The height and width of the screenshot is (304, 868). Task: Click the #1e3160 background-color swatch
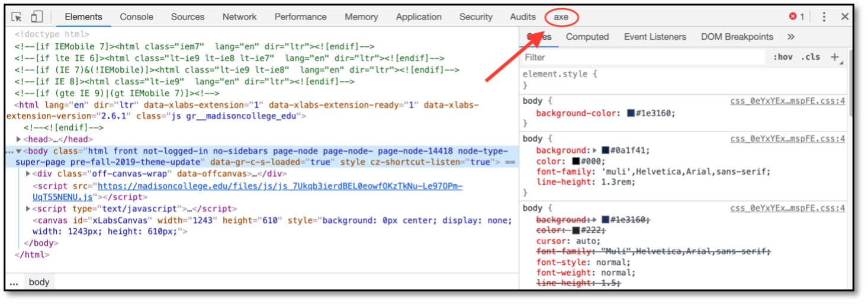click(x=631, y=113)
